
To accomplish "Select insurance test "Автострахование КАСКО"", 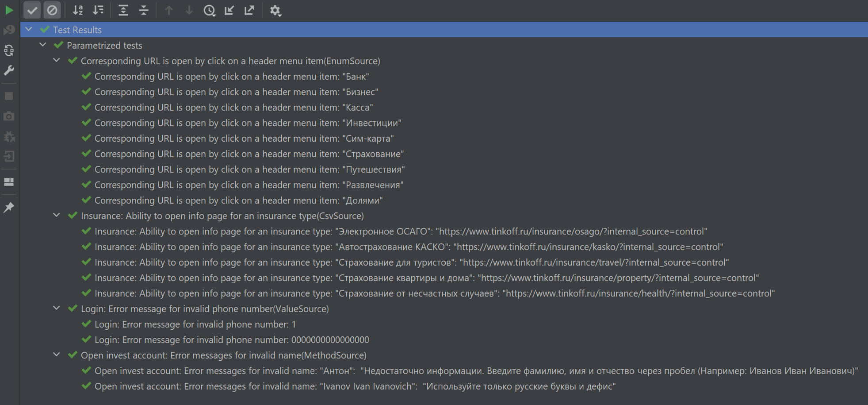I will [x=409, y=247].
